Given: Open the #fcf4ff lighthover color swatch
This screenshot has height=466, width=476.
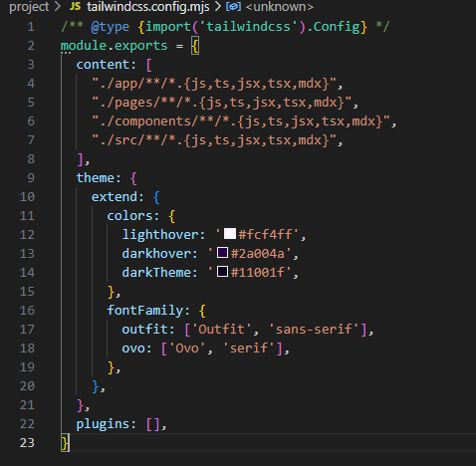Looking at the screenshot, I should (230, 234).
